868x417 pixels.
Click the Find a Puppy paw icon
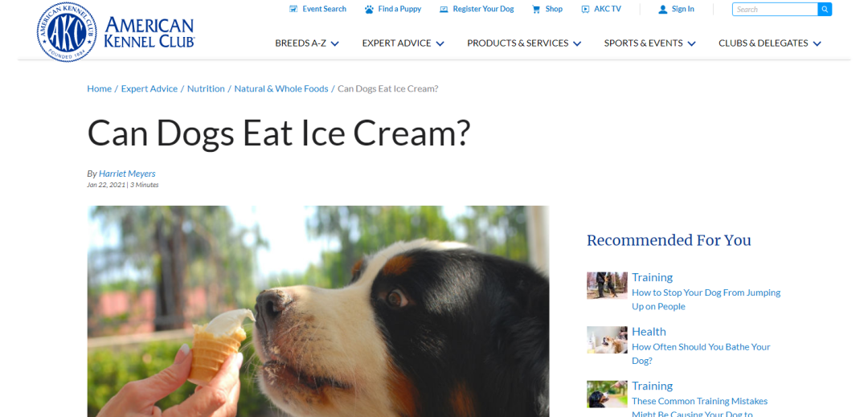(x=369, y=10)
